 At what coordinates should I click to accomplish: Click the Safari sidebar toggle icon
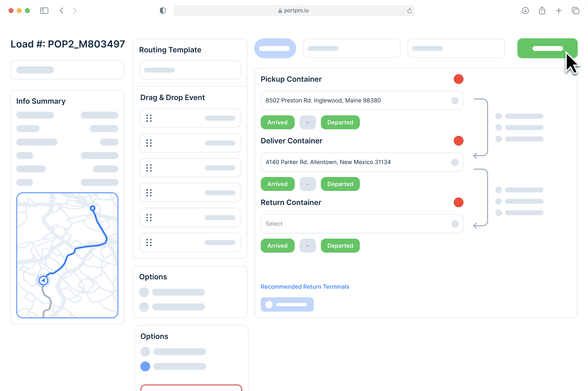(x=44, y=10)
